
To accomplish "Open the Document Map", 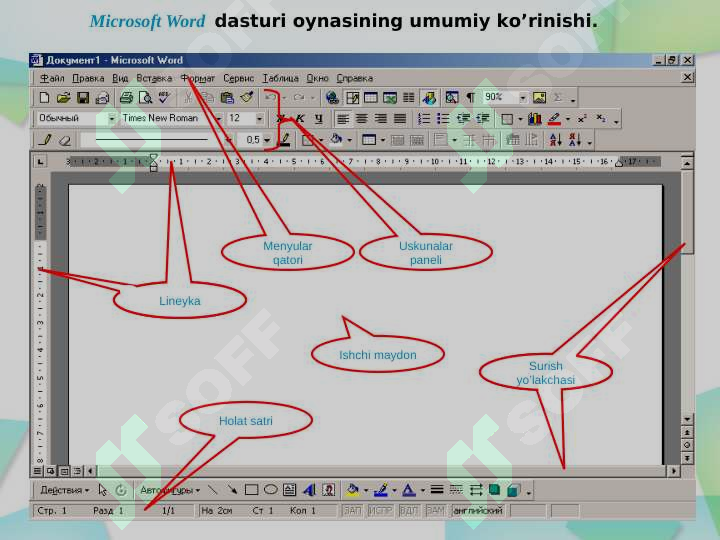I will click(452, 97).
